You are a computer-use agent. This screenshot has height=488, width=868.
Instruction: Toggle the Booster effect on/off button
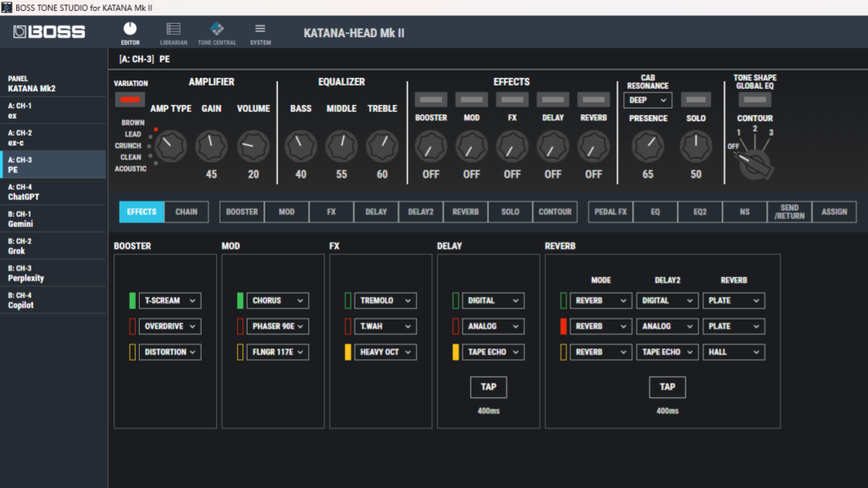431,100
